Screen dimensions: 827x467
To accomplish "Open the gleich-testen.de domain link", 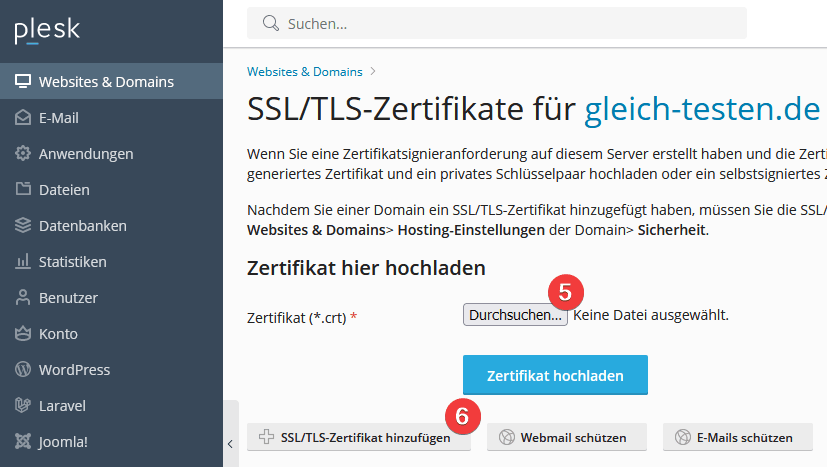I will click(x=702, y=109).
